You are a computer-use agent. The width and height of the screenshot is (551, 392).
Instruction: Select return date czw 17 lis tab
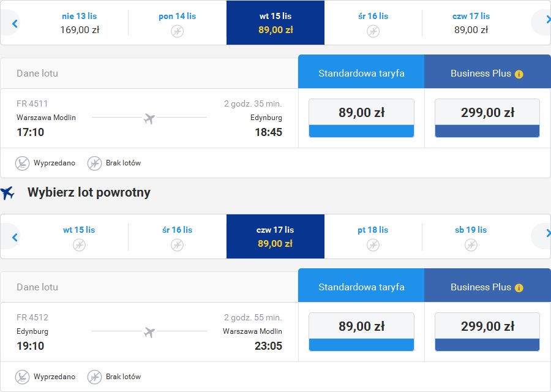point(275,236)
